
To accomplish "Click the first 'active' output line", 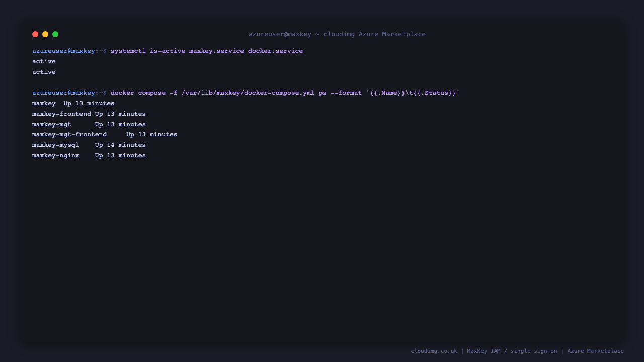I will pyautogui.click(x=44, y=61).
